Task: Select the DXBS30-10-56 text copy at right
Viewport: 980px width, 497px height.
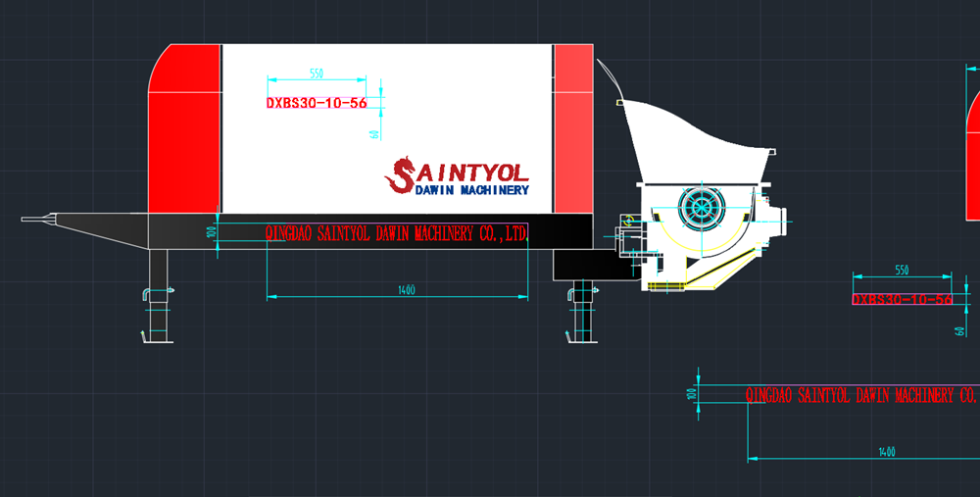Action: pos(902,299)
